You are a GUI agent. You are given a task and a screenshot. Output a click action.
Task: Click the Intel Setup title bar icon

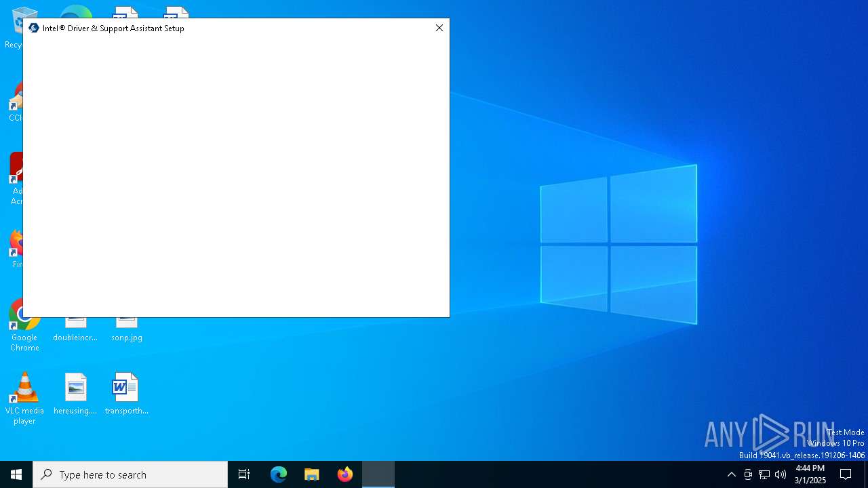(x=34, y=28)
